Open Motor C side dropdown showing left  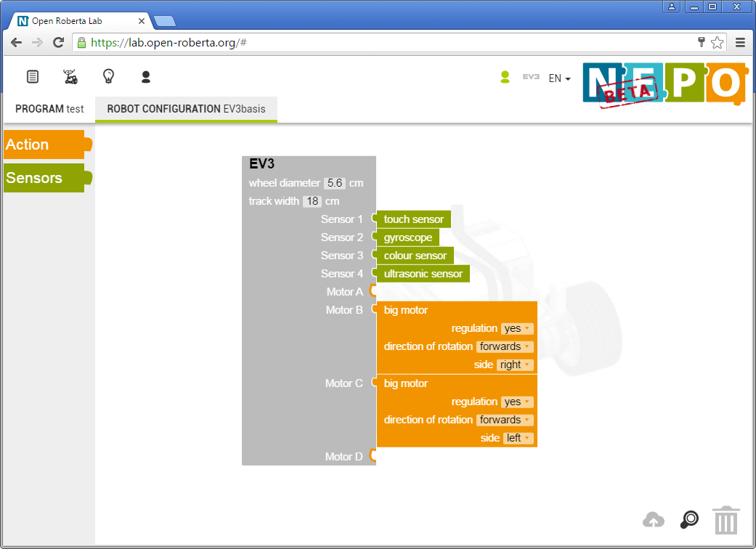pos(519,438)
